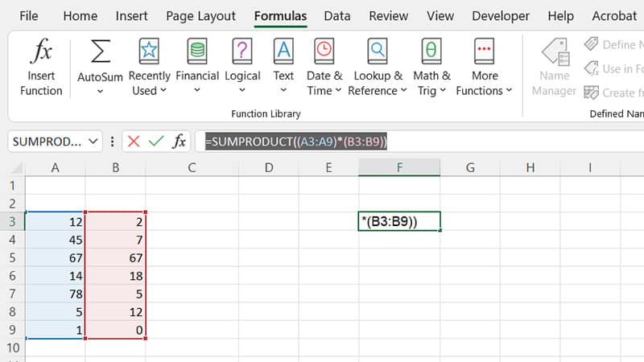Viewport: 644px width, 362px height.
Task: Click cell B9 containing 0
Action: pos(115,330)
